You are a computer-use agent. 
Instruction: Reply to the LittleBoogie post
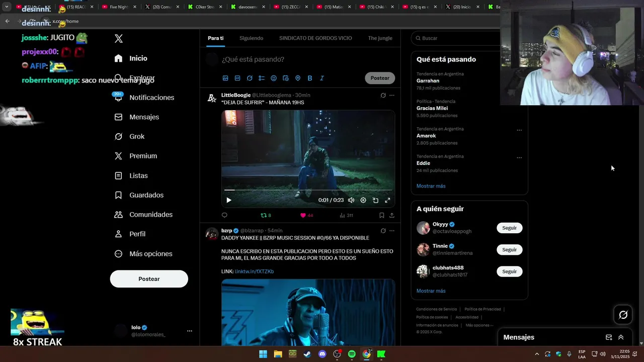224,215
